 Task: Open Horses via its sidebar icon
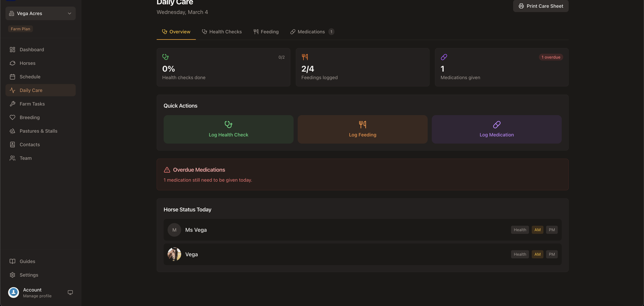coord(13,63)
